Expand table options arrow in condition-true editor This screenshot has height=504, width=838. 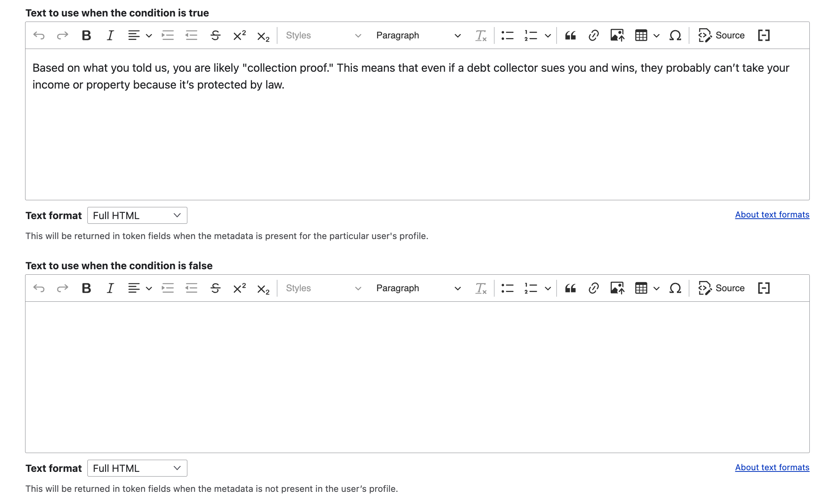(x=657, y=36)
